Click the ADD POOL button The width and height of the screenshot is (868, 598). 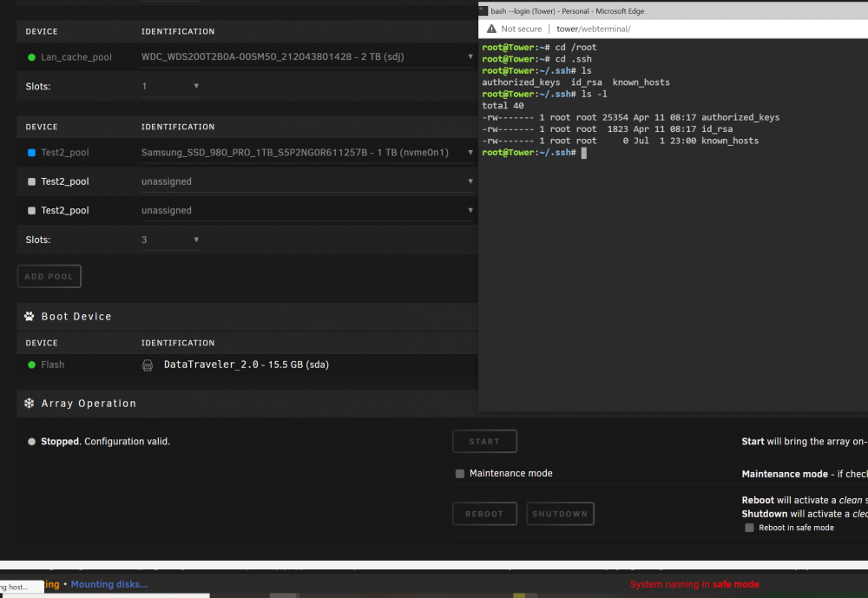[49, 276]
